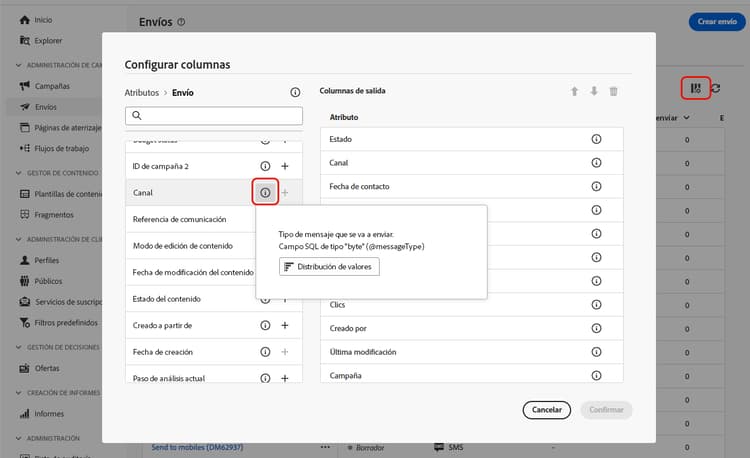Open Distribución de valores
This screenshot has height=458, width=750.
[x=329, y=267]
